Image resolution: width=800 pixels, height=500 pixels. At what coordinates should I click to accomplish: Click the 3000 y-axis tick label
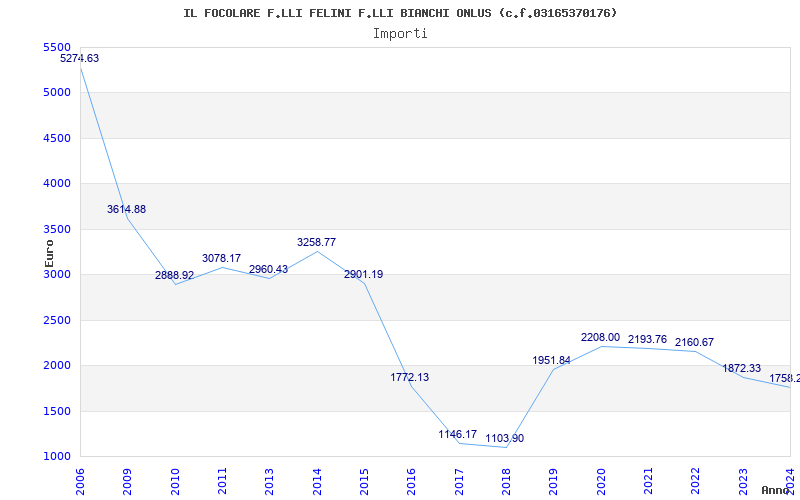coord(57,275)
